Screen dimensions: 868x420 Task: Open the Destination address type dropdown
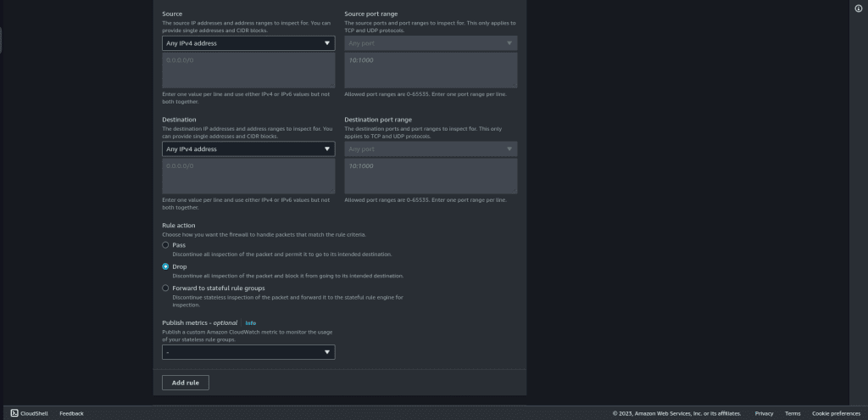[x=248, y=149]
